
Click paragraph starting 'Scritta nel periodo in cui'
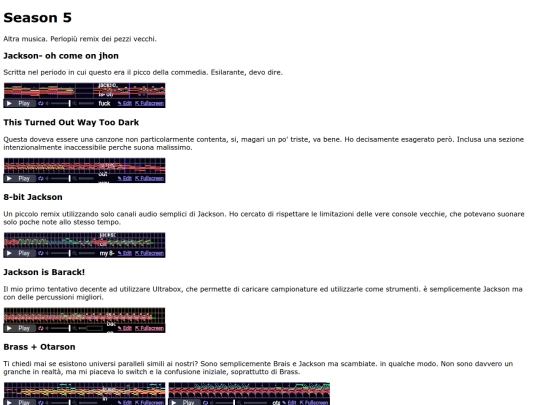(x=143, y=72)
